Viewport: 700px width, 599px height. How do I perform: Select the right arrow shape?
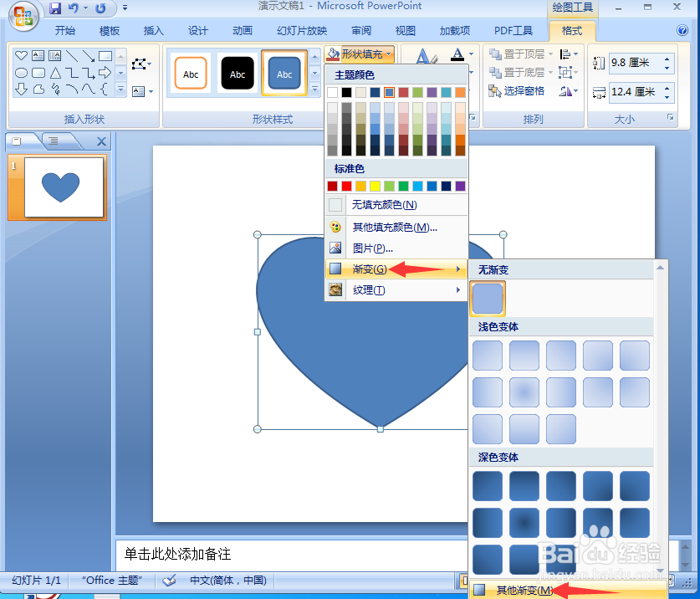pyautogui.click(x=105, y=72)
